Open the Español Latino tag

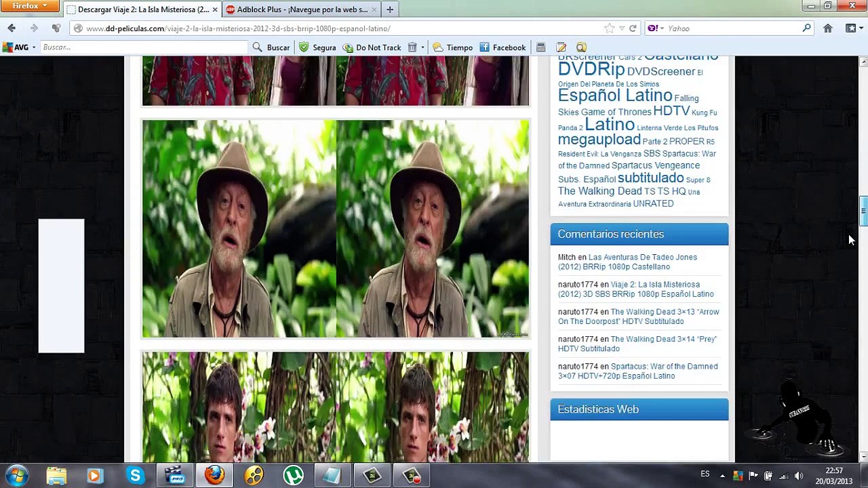pyautogui.click(x=614, y=96)
